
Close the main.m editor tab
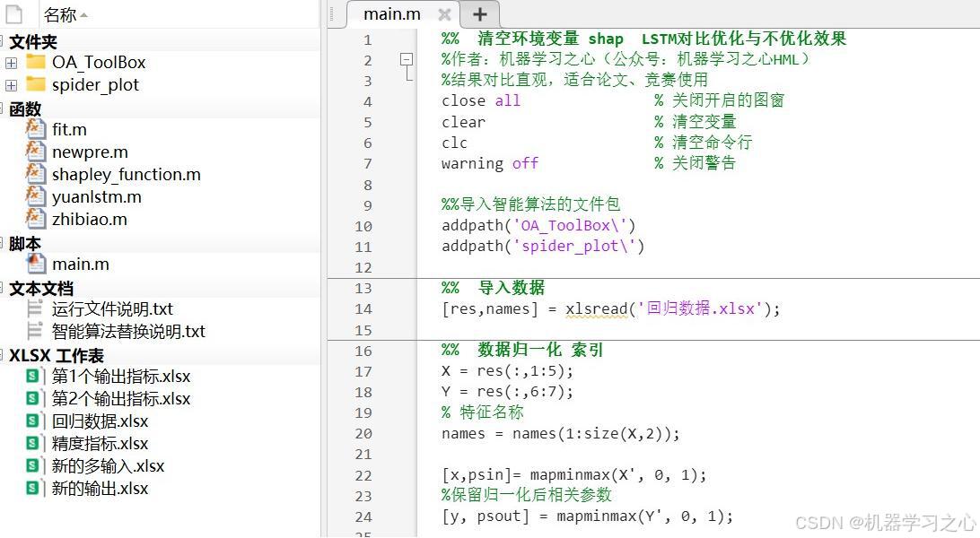pos(444,14)
